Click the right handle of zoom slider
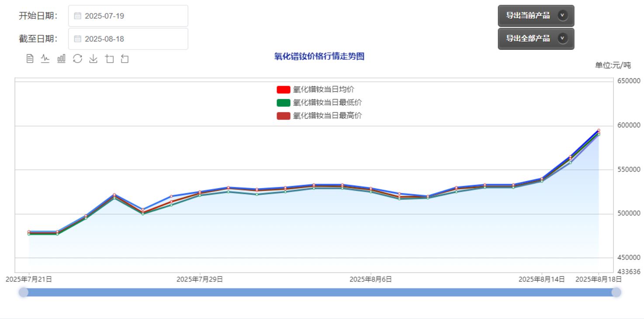The width and height of the screenshot is (644, 319). [616, 292]
